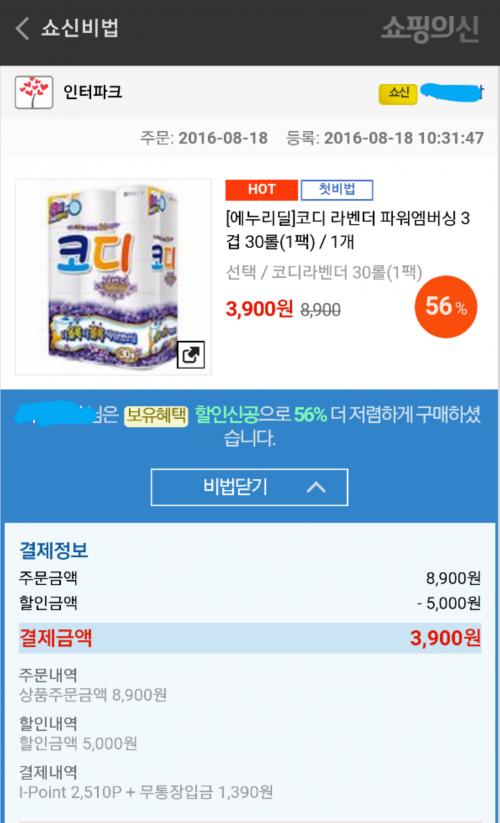Open the 인터파크 store logo icon
This screenshot has width=500, height=823.
tap(34, 92)
